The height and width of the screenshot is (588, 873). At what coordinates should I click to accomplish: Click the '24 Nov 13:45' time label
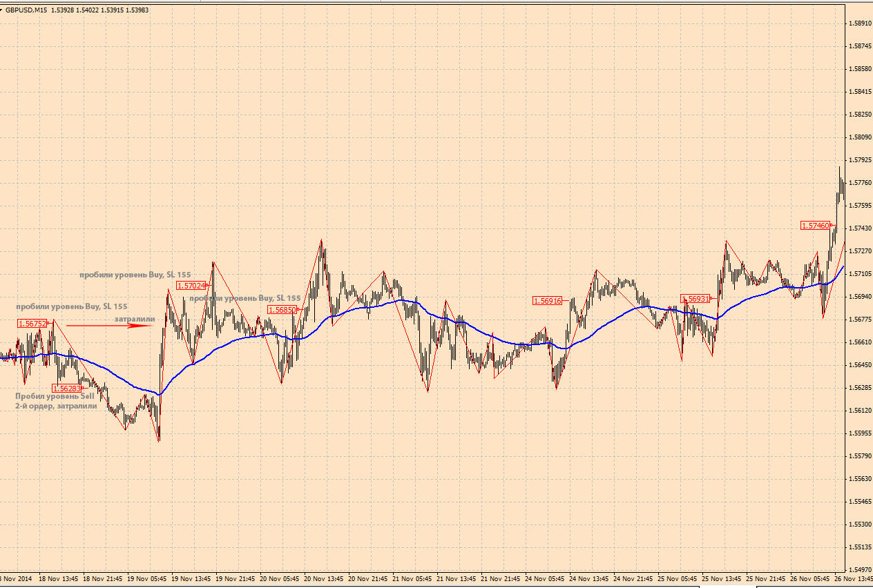pos(589,578)
